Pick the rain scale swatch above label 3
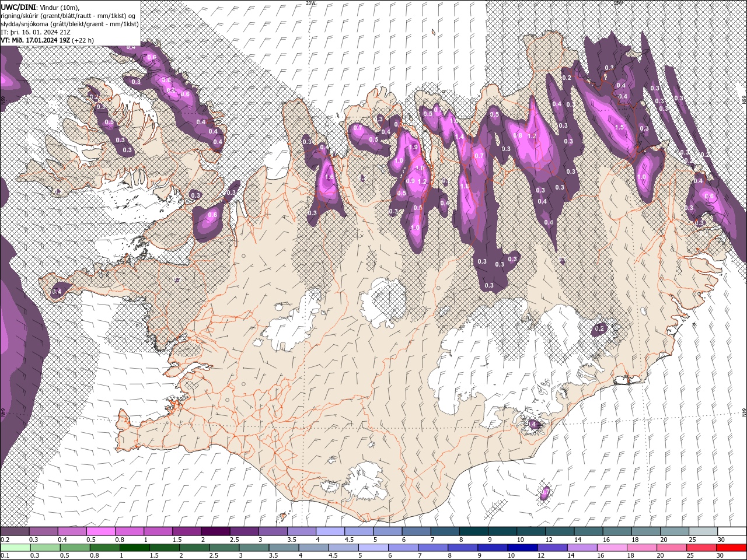Viewport: 747px width, 560px height. (x=254, y=548)
